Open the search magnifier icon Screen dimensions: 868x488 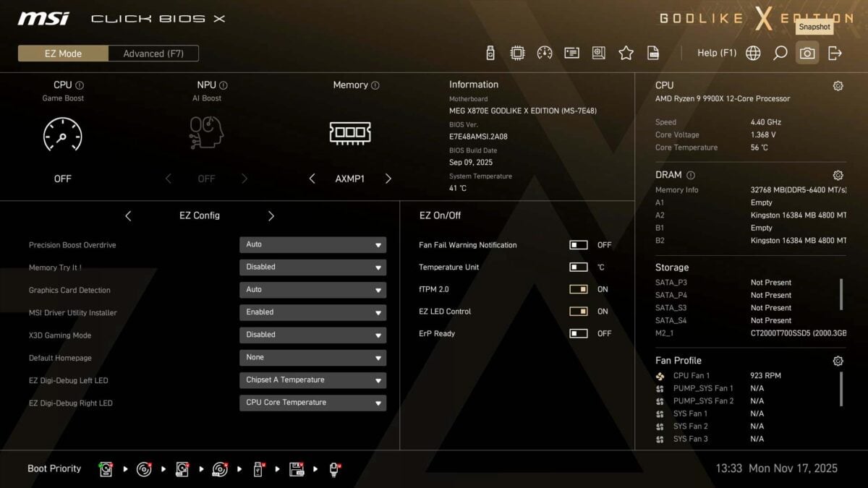pos(780,53)
